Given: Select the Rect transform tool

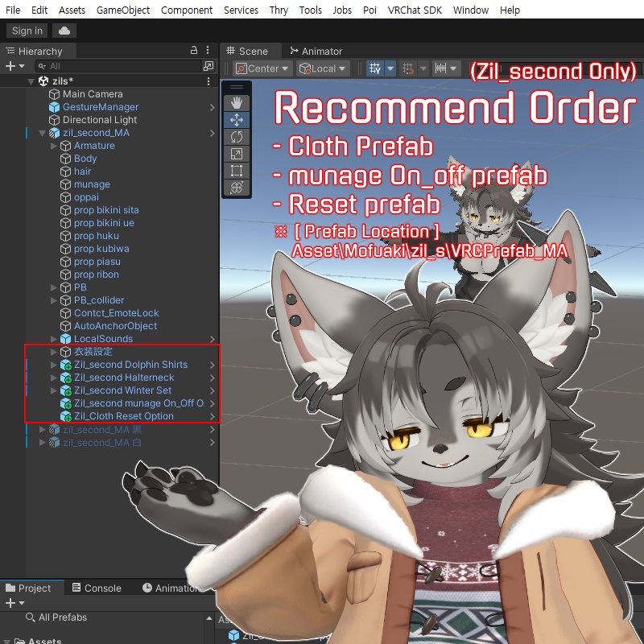Looking at the screenshot, I should 237,171.
